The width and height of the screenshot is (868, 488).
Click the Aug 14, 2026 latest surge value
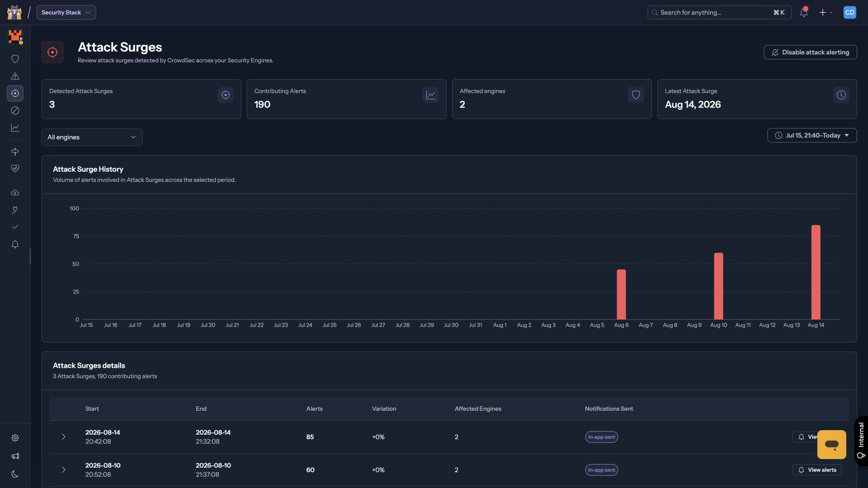[693, 104]
